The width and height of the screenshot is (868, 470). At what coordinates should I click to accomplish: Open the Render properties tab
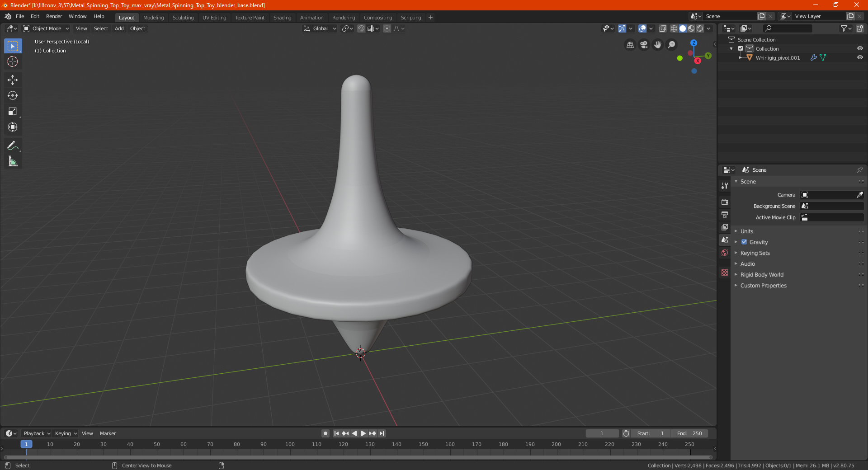pos(725,202)
